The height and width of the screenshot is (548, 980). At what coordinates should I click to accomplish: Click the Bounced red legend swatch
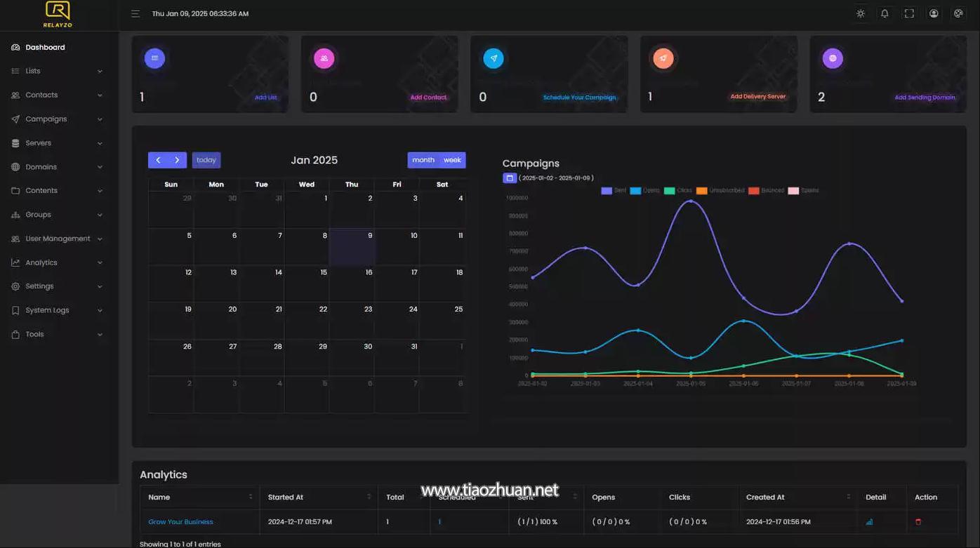754,191
